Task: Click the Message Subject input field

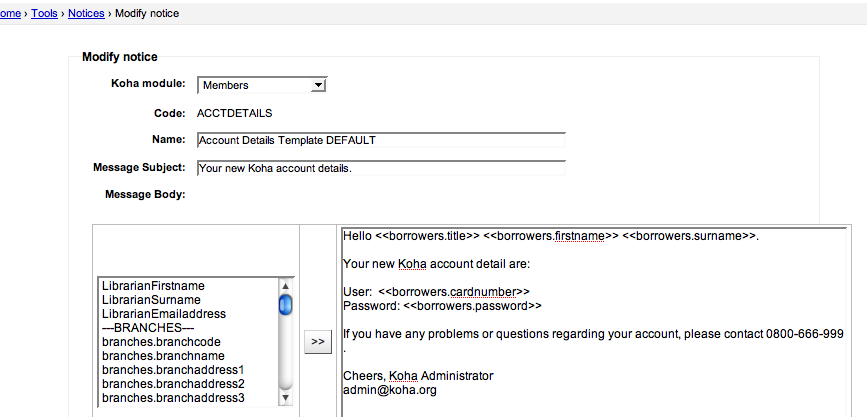Action: pos(381,167)
